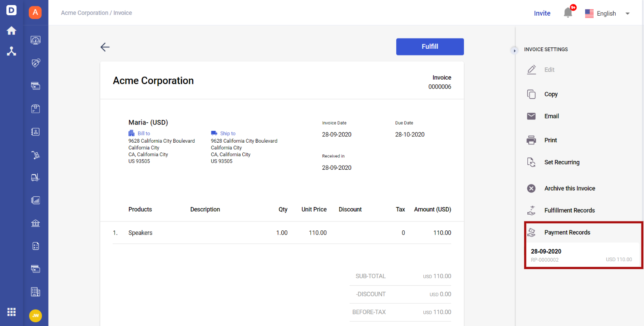Click the Copy pages icon

532,94
